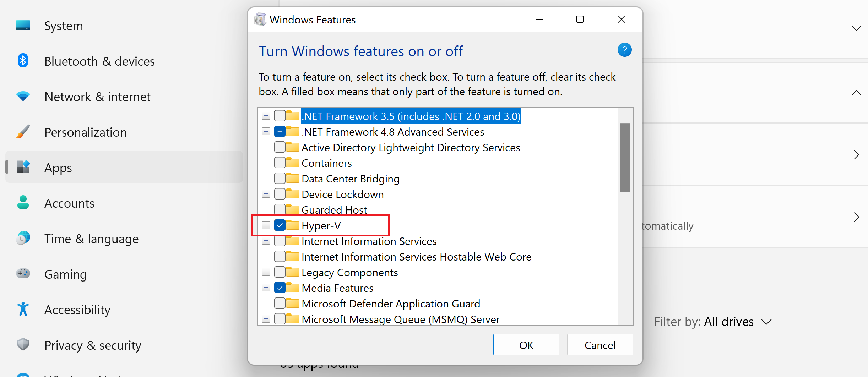Click the folder icon beside Media Features
The height and width of the screenshot is (377, 868).
293,288
